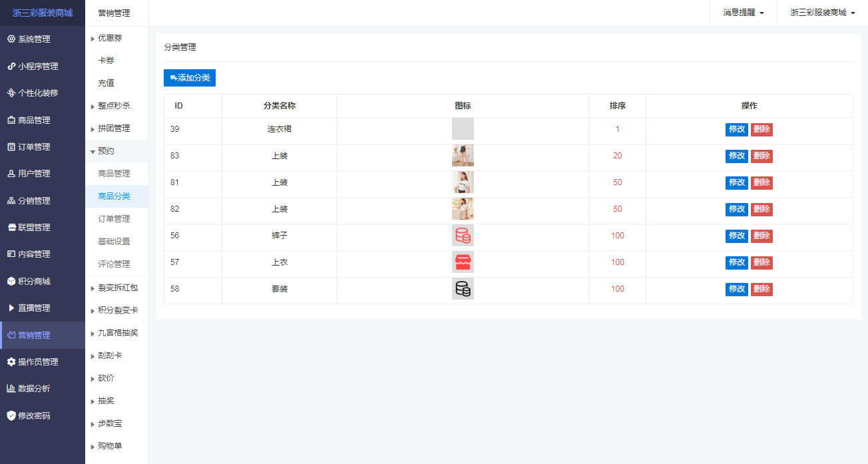The width and height of the screenshot is (868, 464).
Task: Click 删除 for ID 81 row
Action: (761, 182)
